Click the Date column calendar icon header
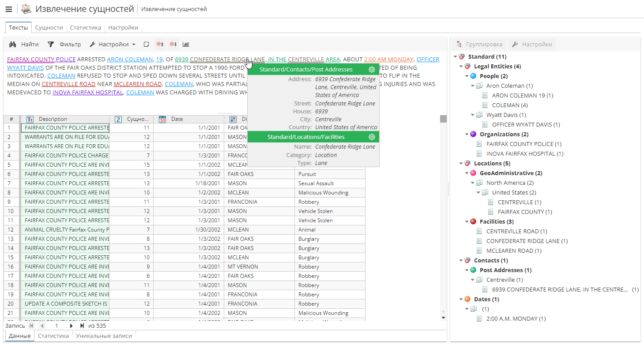This screenshot has width=644, height=344. click(162, 119)
